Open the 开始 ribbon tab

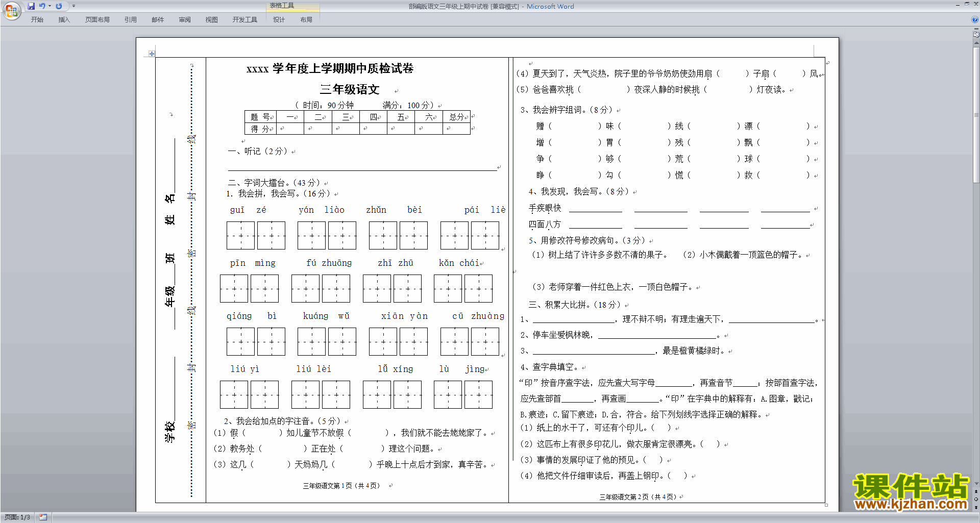[37, 20]
